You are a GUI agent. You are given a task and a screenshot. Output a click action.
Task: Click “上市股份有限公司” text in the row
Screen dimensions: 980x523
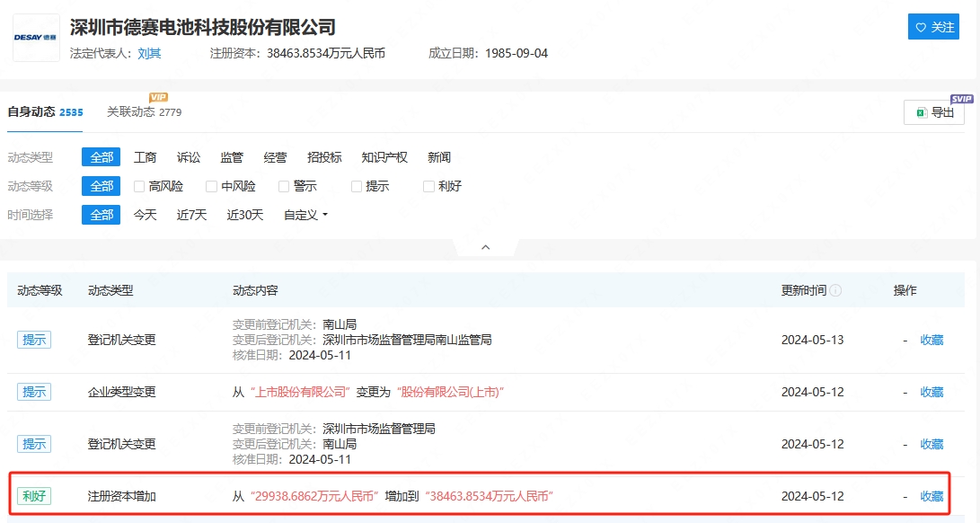[x=301, y=392]
